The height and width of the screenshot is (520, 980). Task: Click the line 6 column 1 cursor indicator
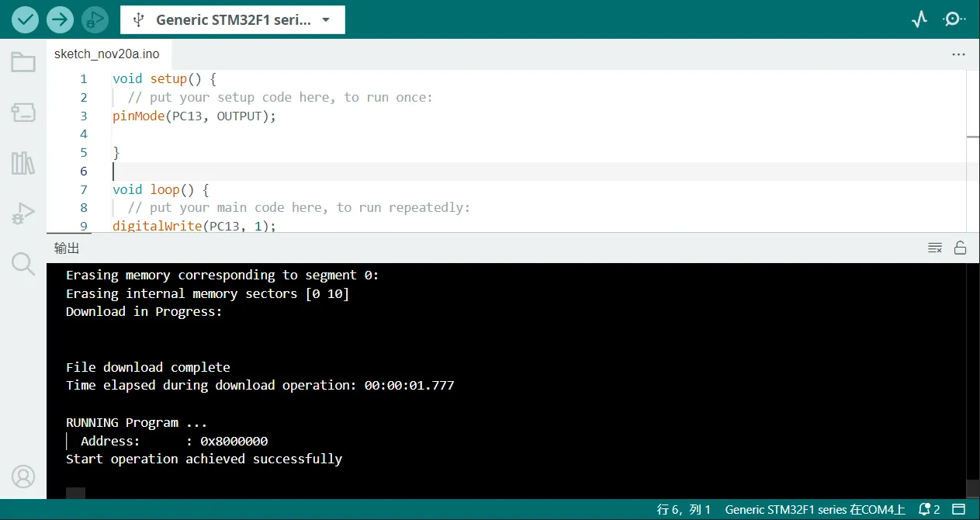point(684,510)
